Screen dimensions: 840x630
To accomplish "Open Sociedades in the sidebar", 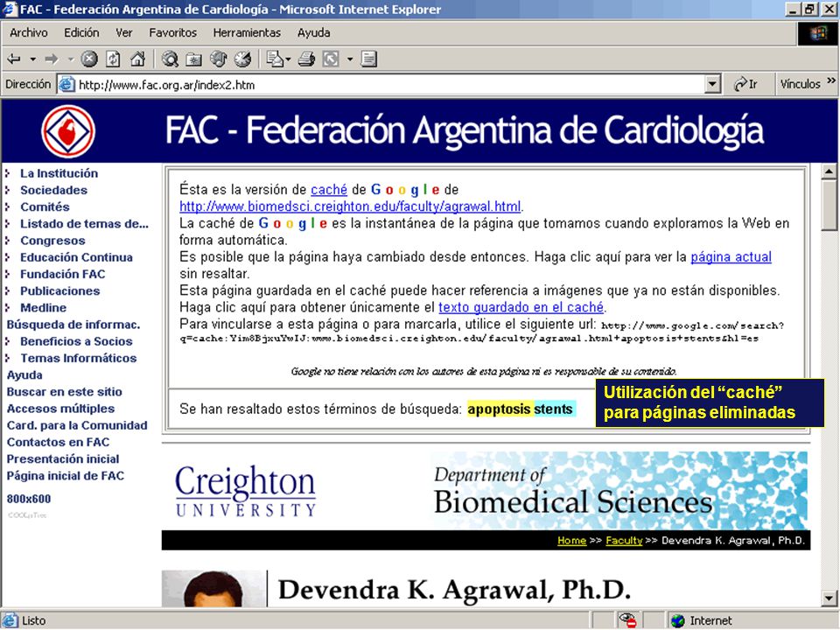I will pos(53,190).
